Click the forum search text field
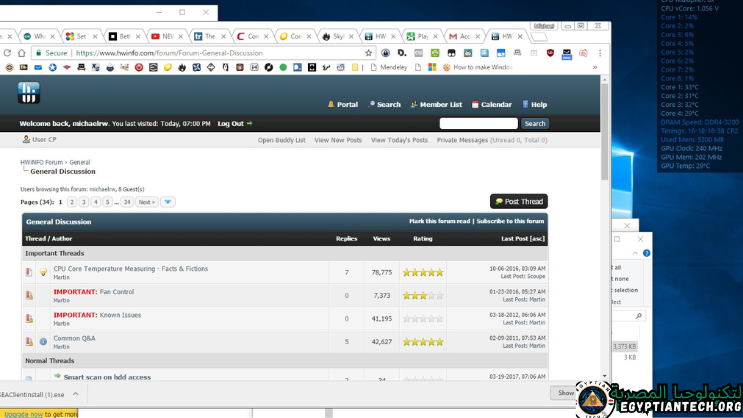The image size is (743, 418). [x=478, y=124]
